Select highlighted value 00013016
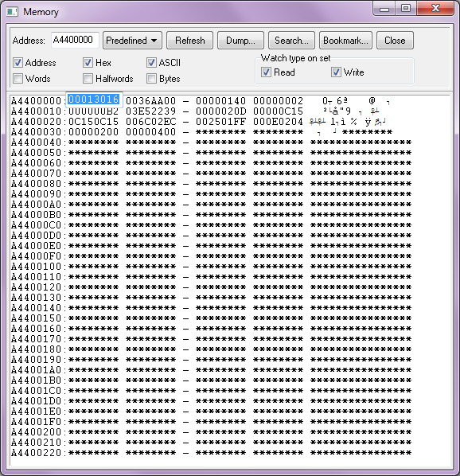This screenshot has height=476, width=460. pos(93,99)
